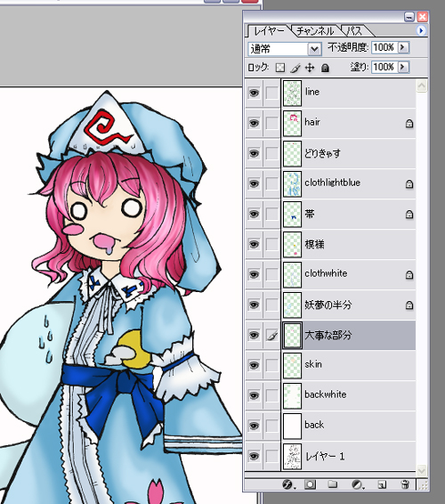This screenshot has width=445, height=504.
Task: Hide the skin layer
Action: point(254,365)
